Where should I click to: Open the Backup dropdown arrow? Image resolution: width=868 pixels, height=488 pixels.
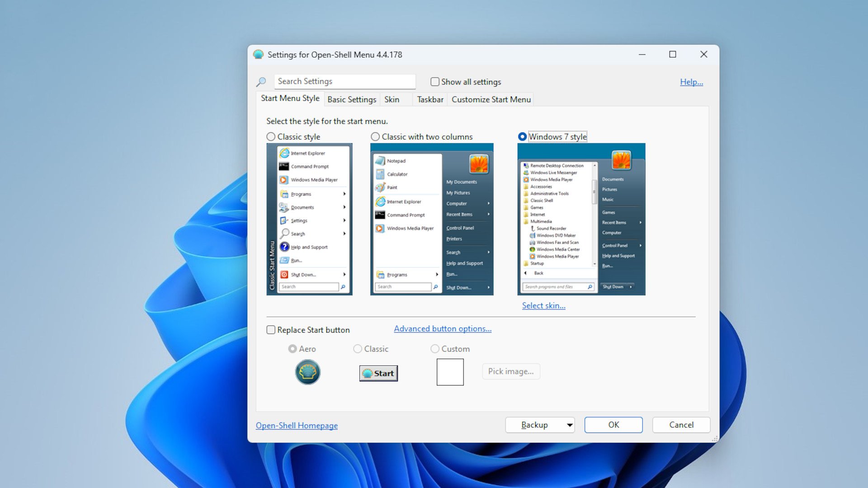(x=568, y=425)
